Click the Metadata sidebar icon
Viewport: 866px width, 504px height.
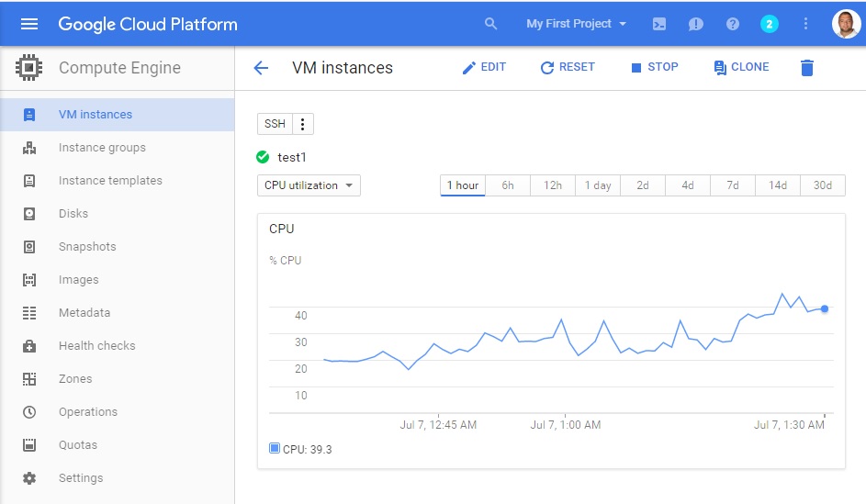29,313
